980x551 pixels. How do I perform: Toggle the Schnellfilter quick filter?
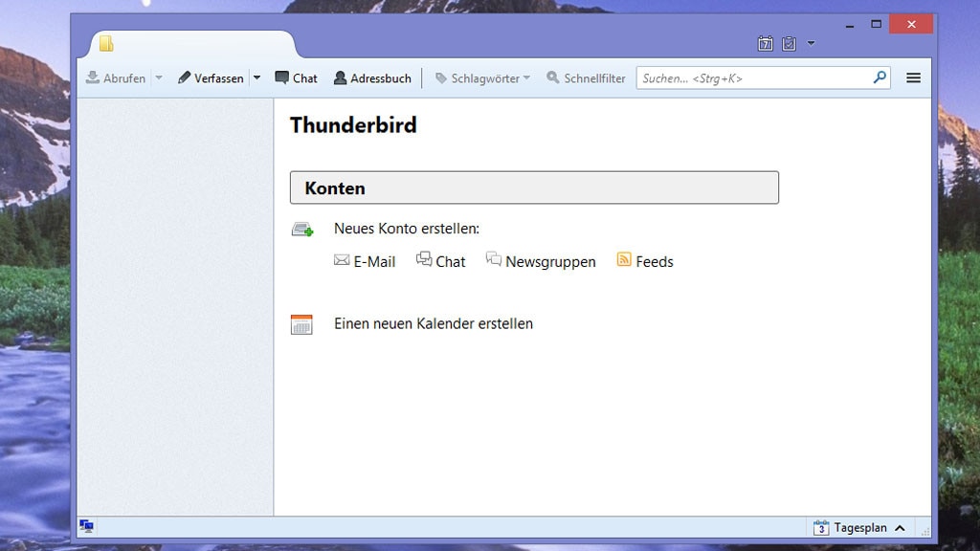click(586, 78)
